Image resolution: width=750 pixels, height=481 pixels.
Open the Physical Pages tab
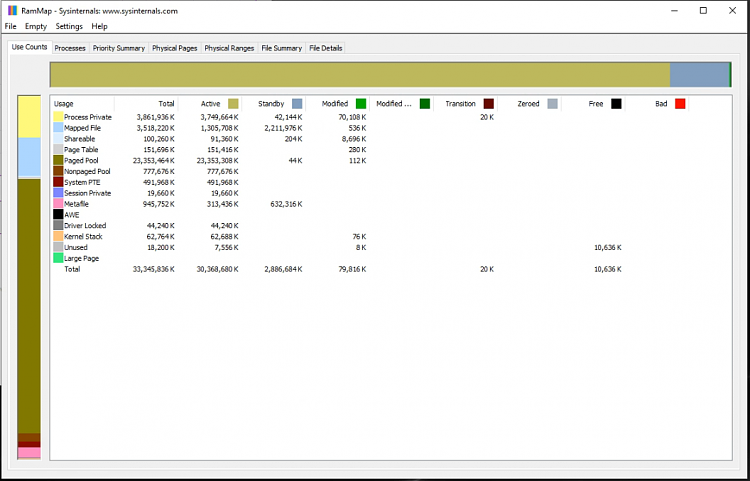point(175,48)
